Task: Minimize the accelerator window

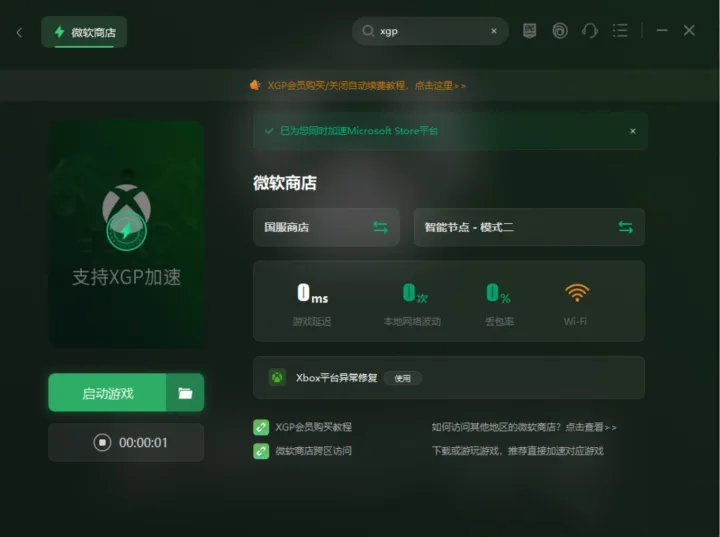Action: [x=662, y=30]
